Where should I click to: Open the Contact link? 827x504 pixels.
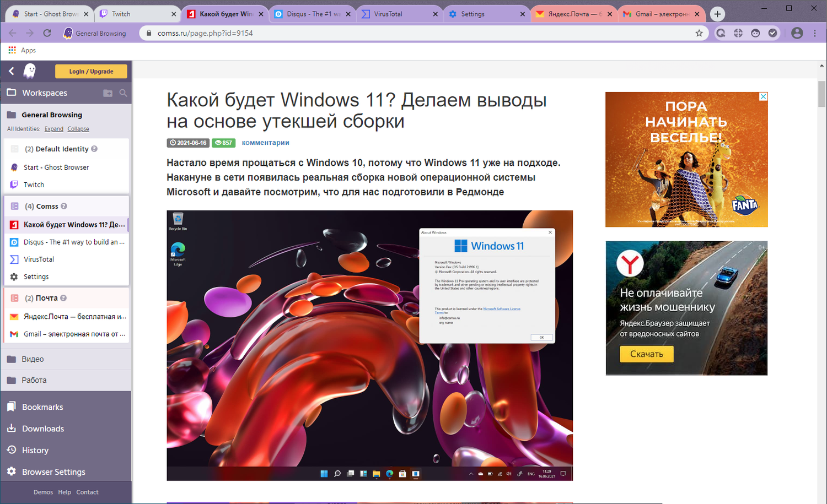pos(87,492)
